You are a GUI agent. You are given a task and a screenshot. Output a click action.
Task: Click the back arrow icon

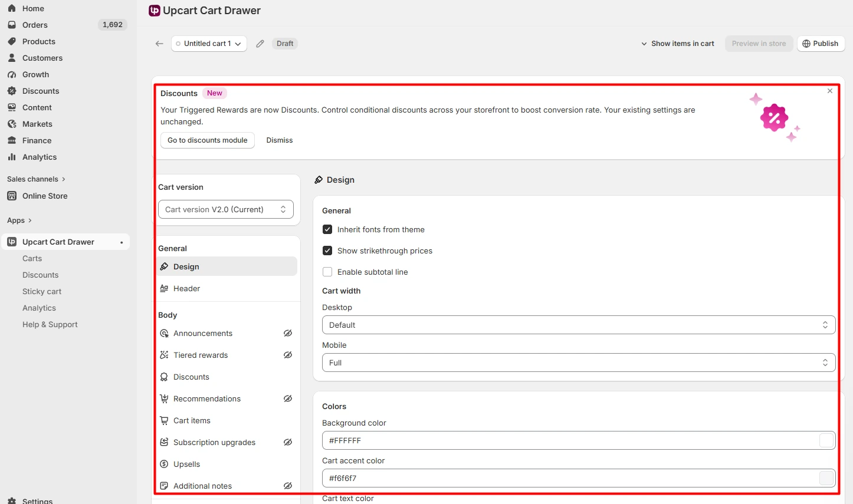159,44
